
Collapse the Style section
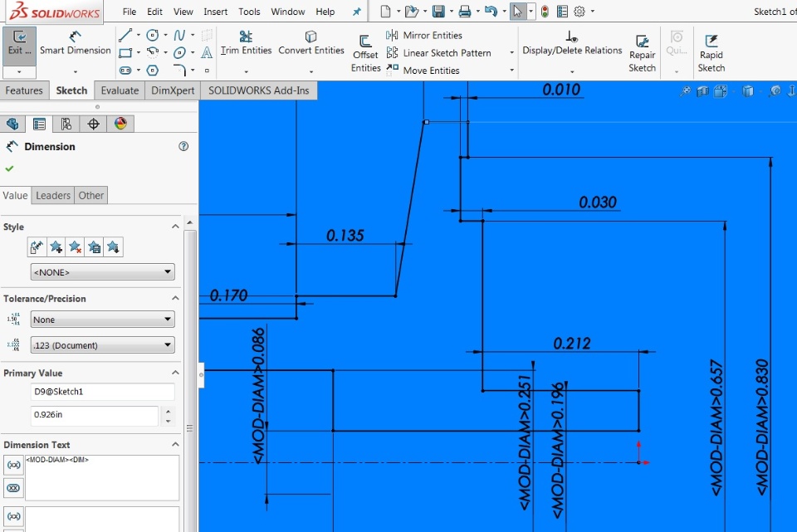(x=175, y=226)
